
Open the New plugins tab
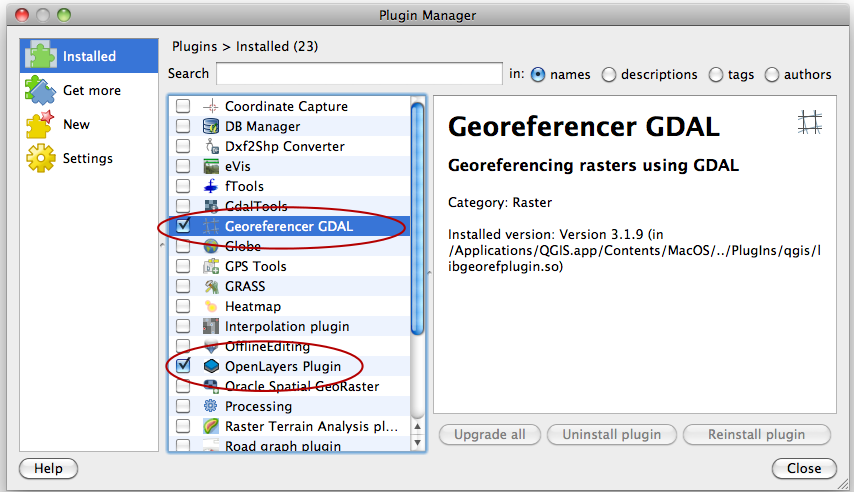pos(89,124)
